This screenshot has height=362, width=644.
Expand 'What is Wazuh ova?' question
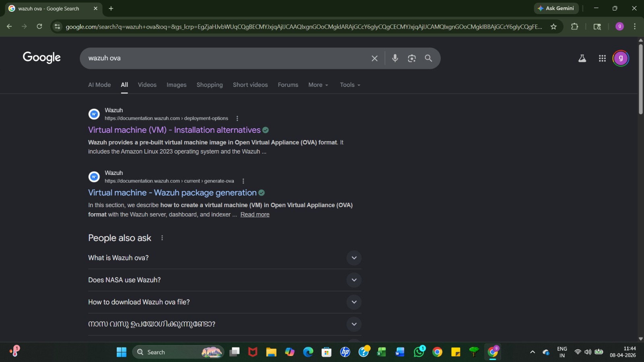225,258
